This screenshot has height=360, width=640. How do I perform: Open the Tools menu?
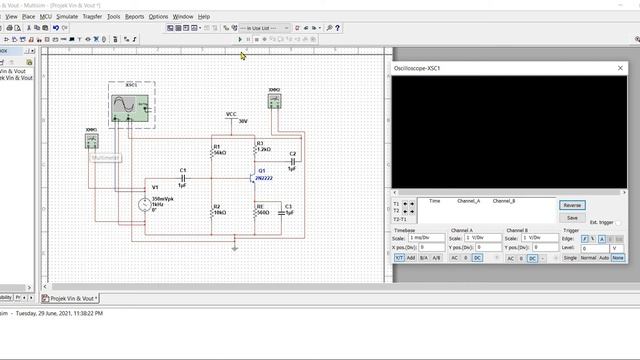(x=113, y=16)
